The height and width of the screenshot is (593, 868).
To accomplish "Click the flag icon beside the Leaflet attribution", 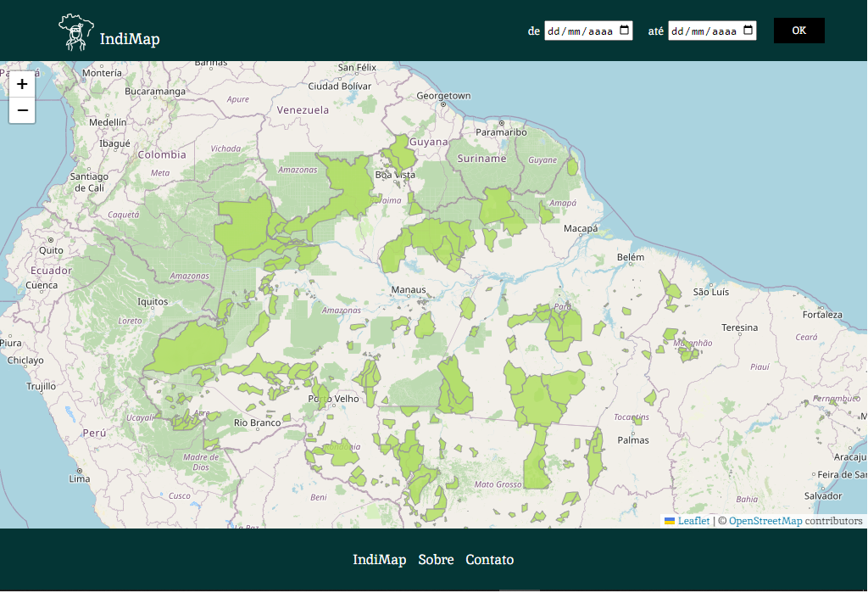I will (x=670, y=521).
